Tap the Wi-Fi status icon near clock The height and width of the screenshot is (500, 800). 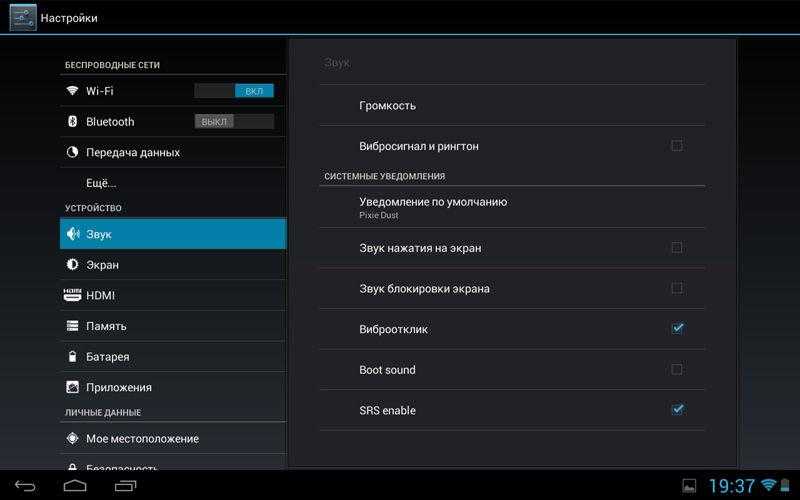pyautogui.click(x=768, y=485)
